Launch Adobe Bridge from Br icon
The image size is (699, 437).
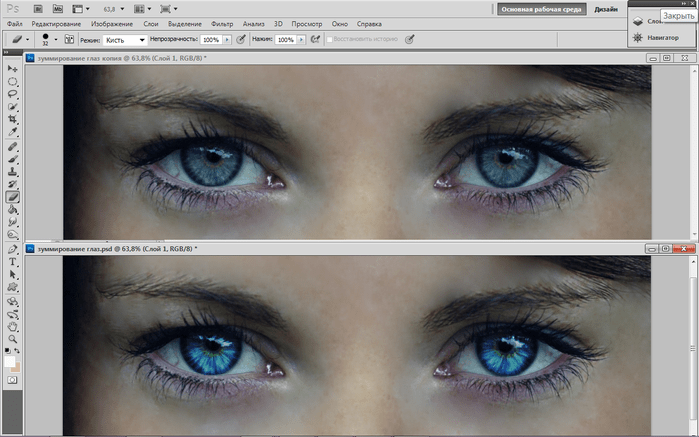tap(38, 8)
